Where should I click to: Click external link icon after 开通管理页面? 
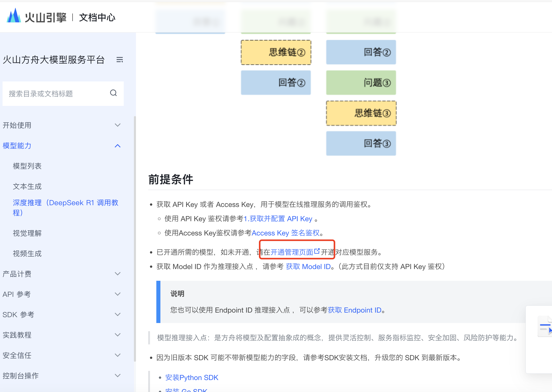317,251
